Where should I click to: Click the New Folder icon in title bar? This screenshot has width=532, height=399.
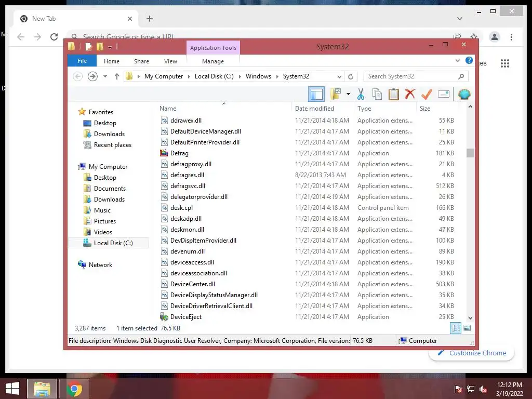pyautogui.click(x=100, y=46)
